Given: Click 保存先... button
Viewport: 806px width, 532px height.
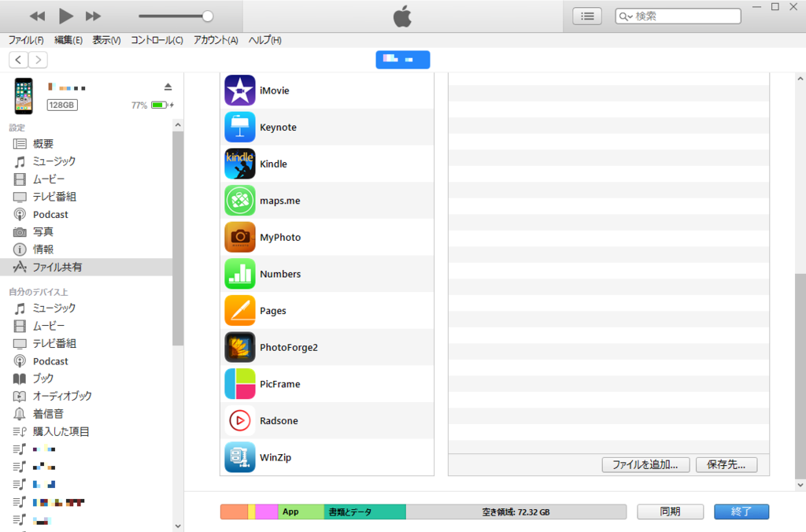Looking at the screenshot, I should click(727, 464).
